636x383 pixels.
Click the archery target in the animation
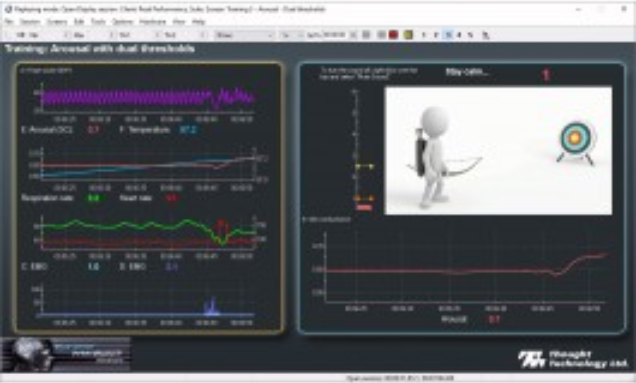[575, 143]
